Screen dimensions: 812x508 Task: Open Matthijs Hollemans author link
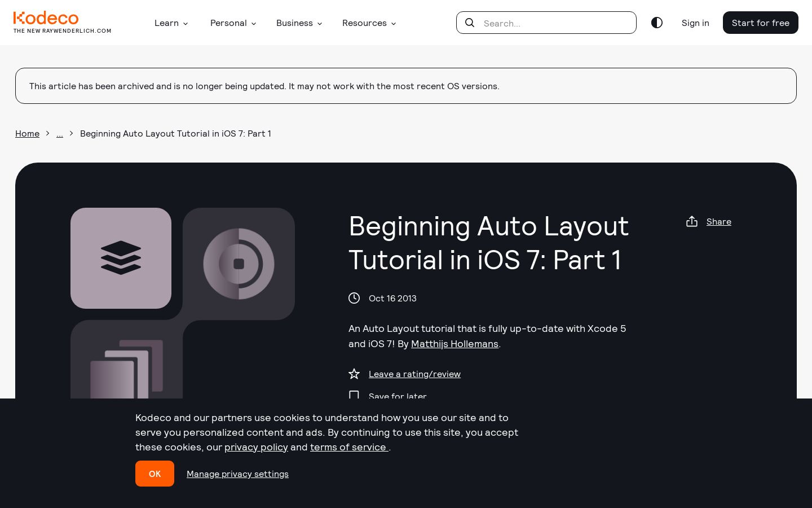pyautogui.click(x=454, y=344)
